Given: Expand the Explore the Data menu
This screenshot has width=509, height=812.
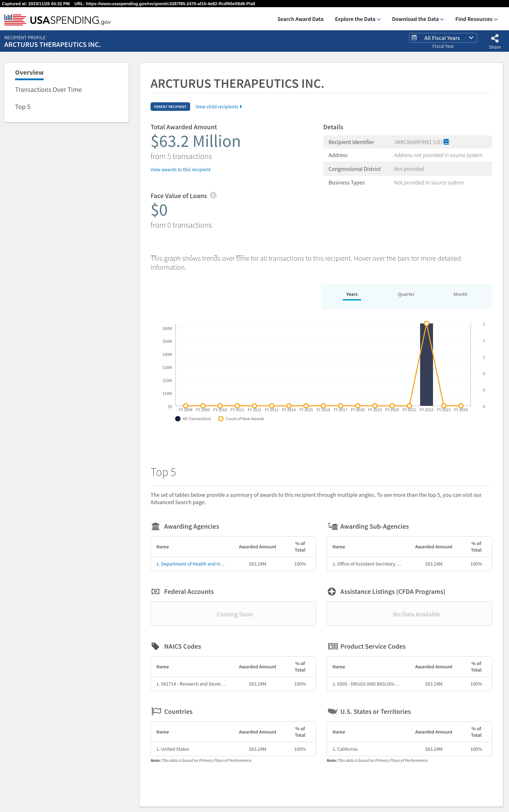Looking at the screenshot, I should tap(358, 19).
